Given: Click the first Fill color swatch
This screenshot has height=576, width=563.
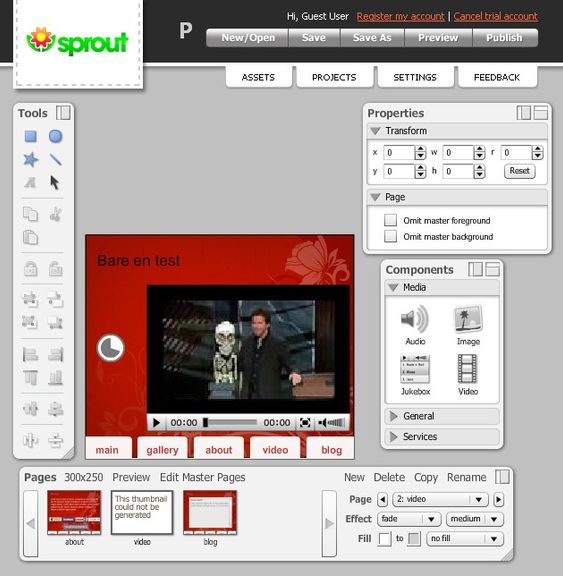Looking at the screenshot, I should (x=385, y=539).
